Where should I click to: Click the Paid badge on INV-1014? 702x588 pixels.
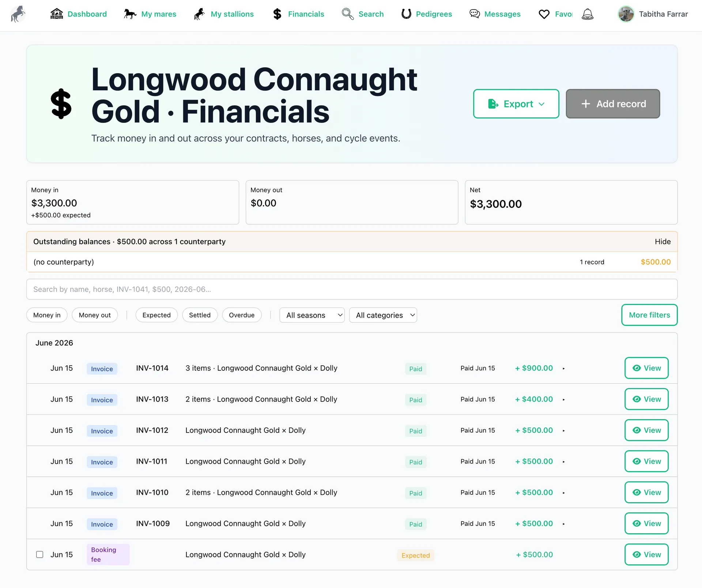[x=416, y=369]
